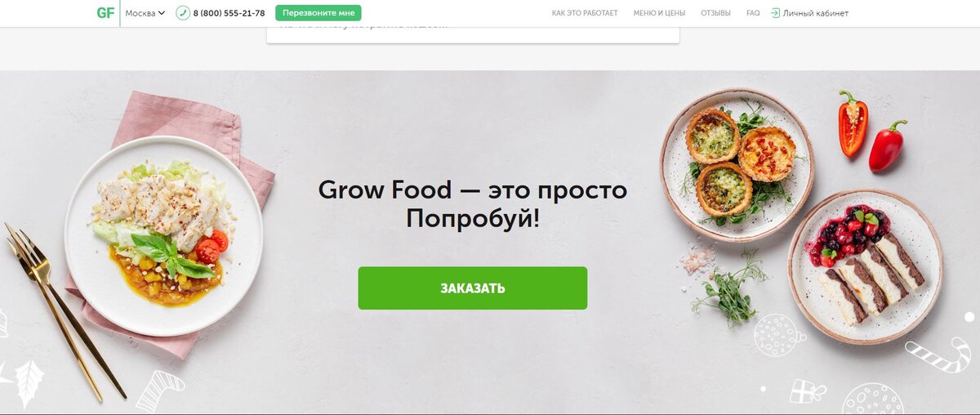Viewport: 980px width, 415px height.
Task: Click the GF logo
Action: pyautogui.click(x=105, y=13)
